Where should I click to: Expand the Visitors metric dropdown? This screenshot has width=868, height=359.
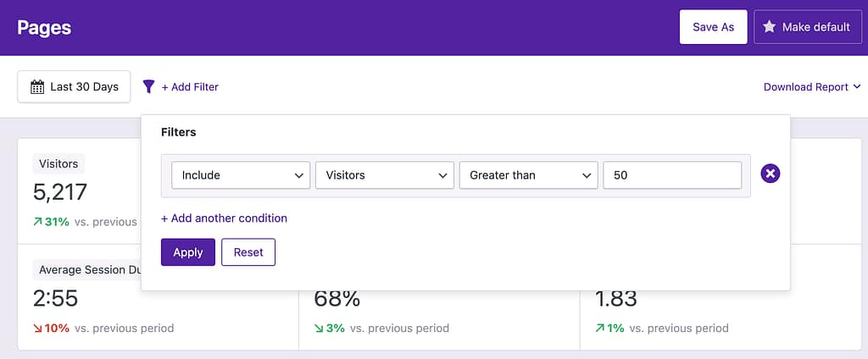(x=385, y=175)
